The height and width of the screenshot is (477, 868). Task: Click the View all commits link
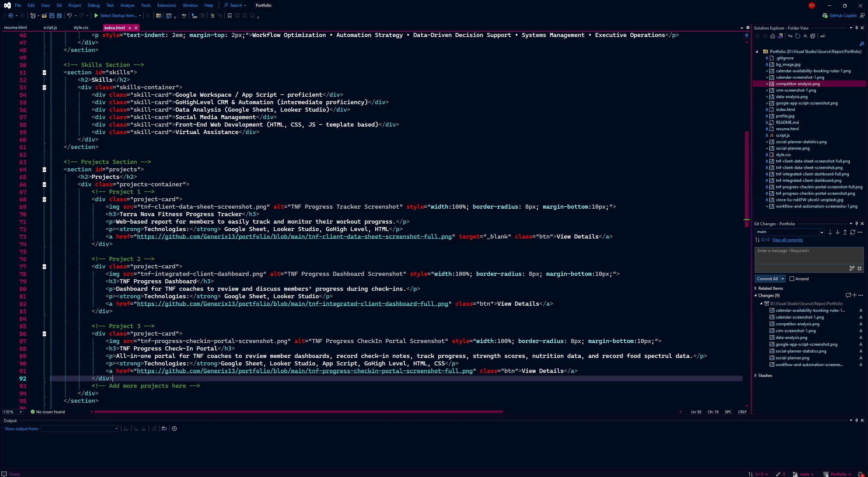[x=787, y=240]
